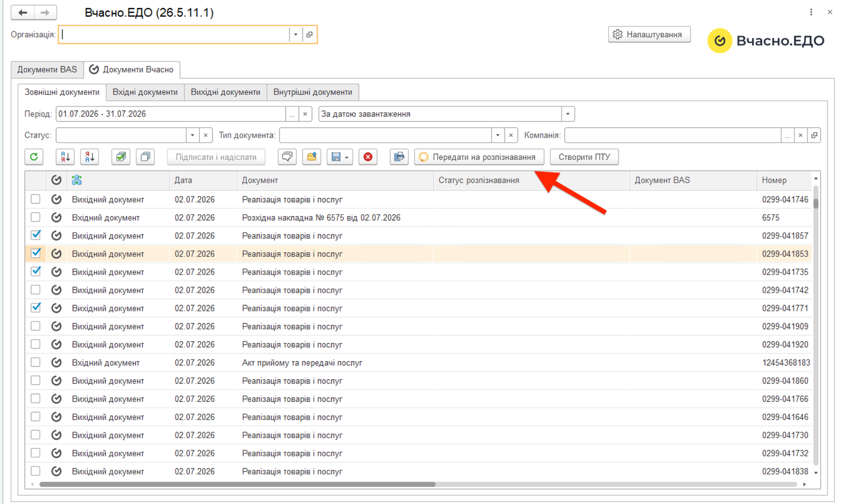The height and width of the screenshot is (504, 843).
Task: Click the blue floppy disk save icon
Action: pyautogui.click(x=336, y=157)
